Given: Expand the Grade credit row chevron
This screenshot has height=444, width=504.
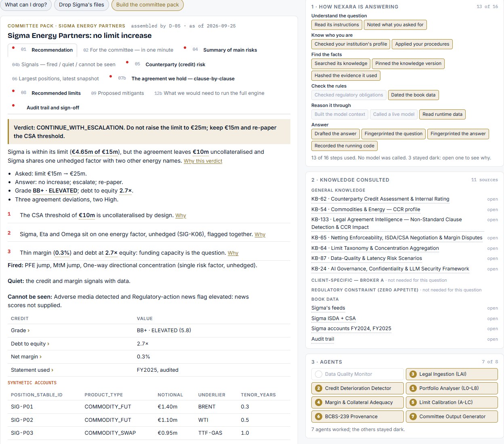Looking at the screenshot, I should point(28,331).
